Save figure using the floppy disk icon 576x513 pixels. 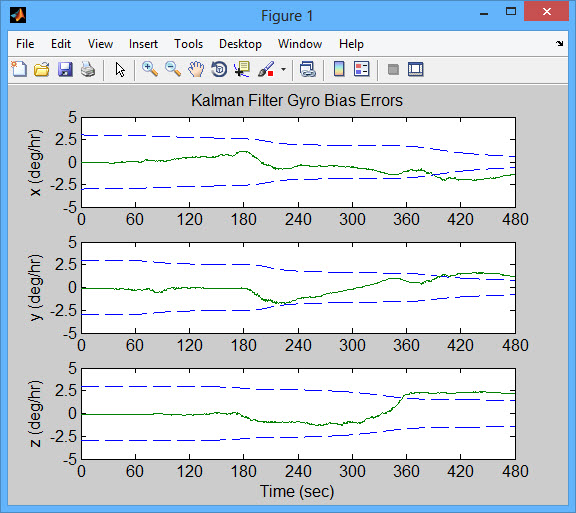click(65, 69)
